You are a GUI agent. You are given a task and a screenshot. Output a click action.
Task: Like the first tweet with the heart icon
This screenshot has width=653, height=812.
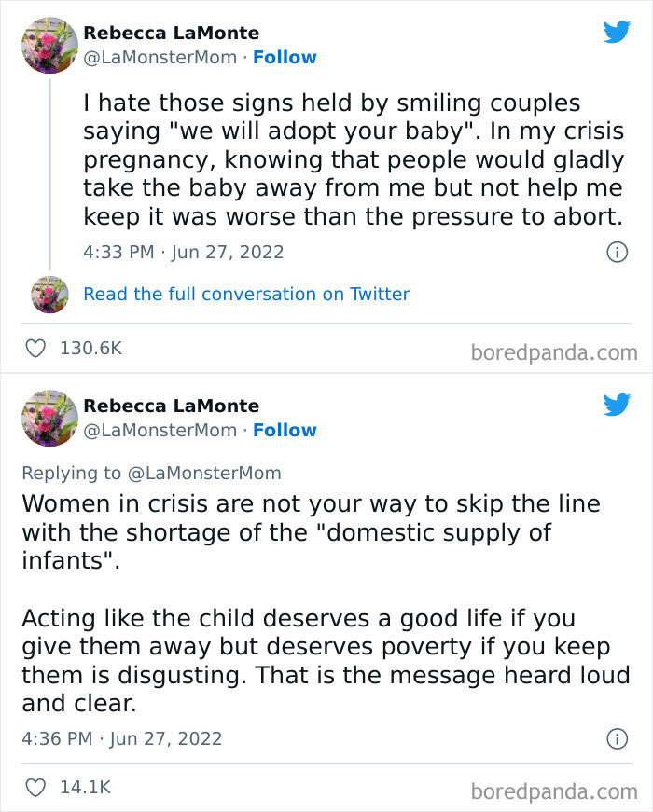(35, 344)
